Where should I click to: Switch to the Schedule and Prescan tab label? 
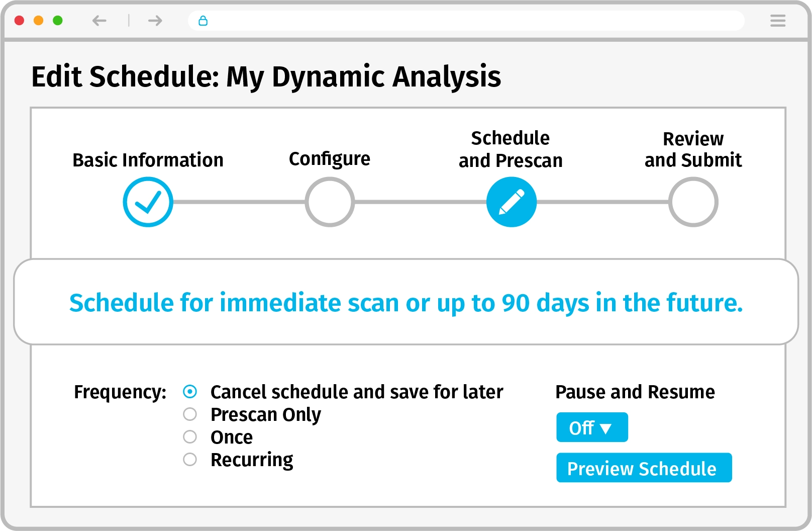(510, 149)
